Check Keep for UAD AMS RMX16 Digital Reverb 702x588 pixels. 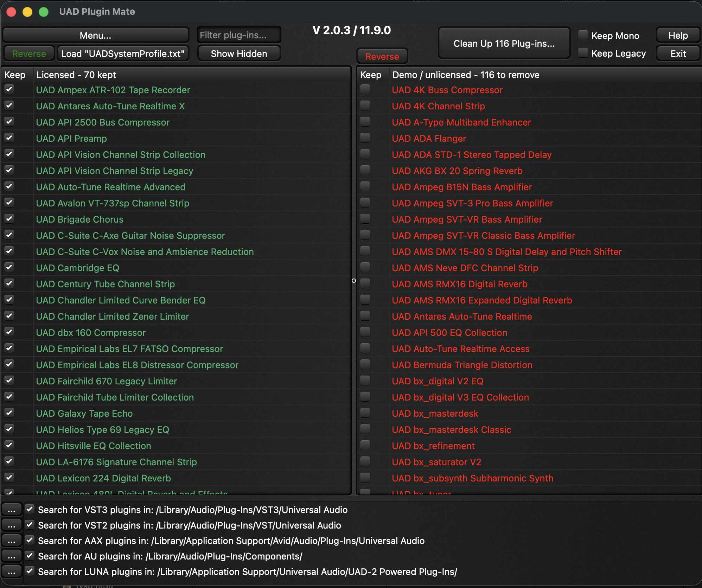point(365,283)
